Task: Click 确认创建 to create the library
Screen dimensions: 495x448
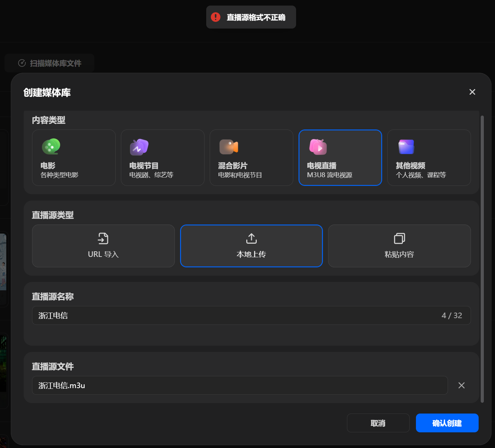Action: (x=447, y=423)
